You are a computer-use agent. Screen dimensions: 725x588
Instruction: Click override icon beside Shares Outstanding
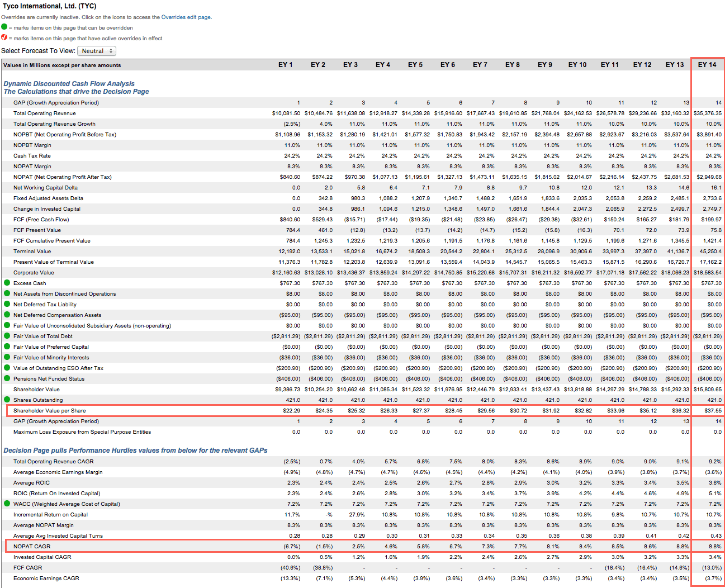7,400
